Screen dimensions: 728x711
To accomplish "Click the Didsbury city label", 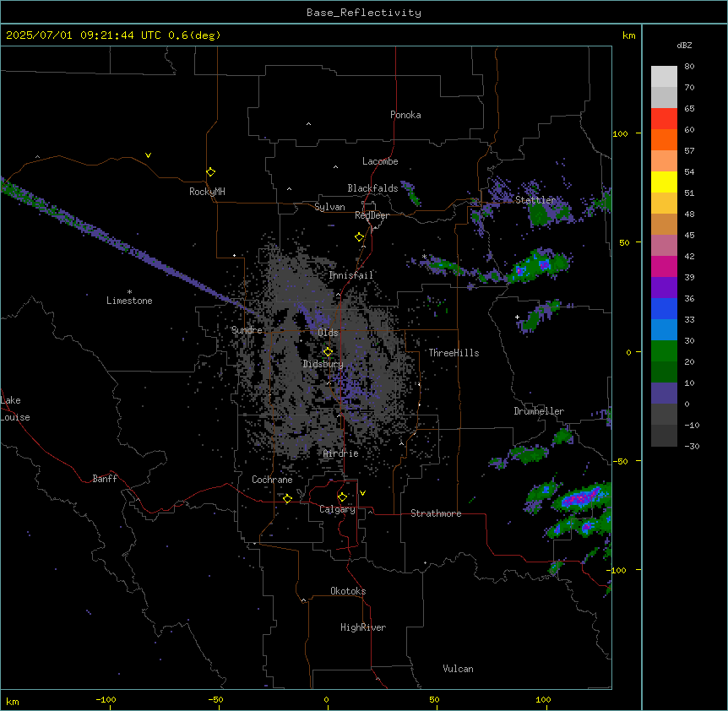I will [x=323, y=364].
